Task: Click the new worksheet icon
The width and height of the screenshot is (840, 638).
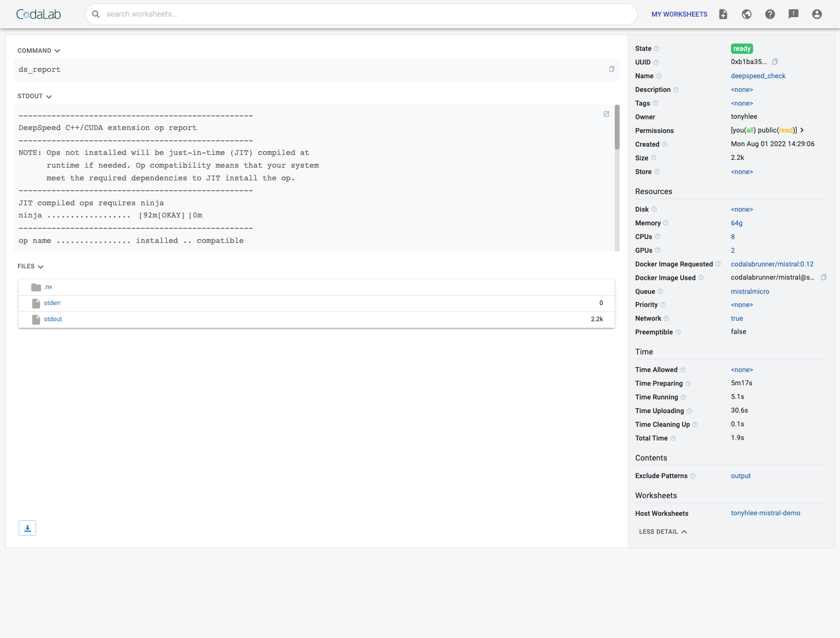Action: (723, 14)
